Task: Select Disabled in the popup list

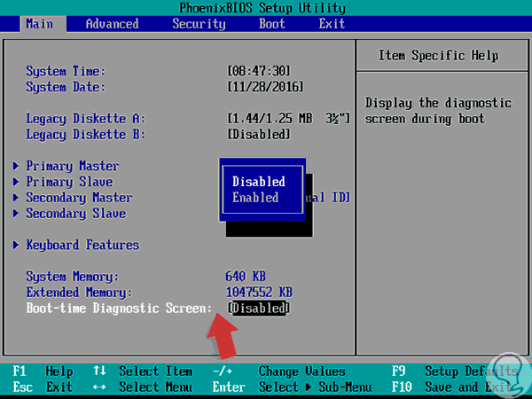Action: coord(259,182)
